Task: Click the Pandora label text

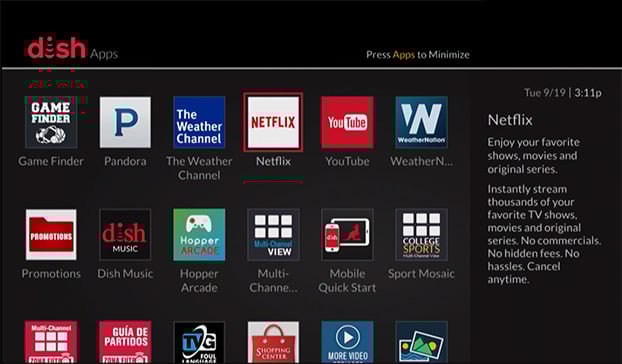Action: click(x=125, y=161)
